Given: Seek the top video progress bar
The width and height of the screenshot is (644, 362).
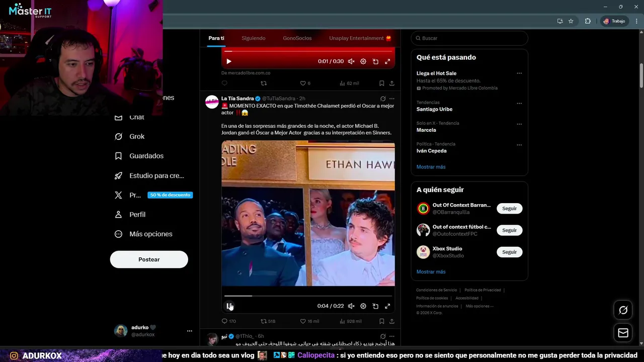Looking at the screenshot, I should click(308, 51).
